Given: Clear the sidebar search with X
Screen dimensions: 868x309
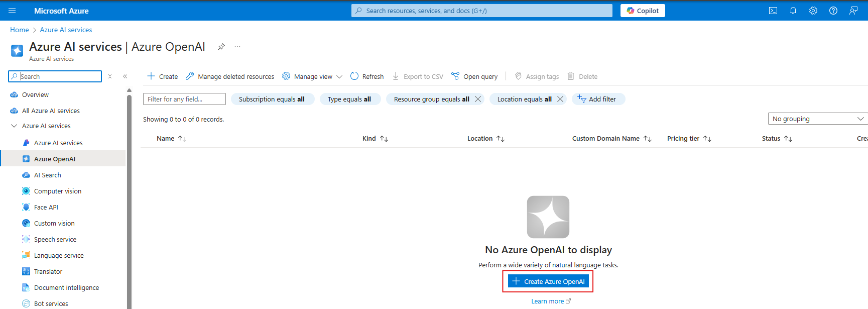Looking at the screenshot, I should coord(110,76).
